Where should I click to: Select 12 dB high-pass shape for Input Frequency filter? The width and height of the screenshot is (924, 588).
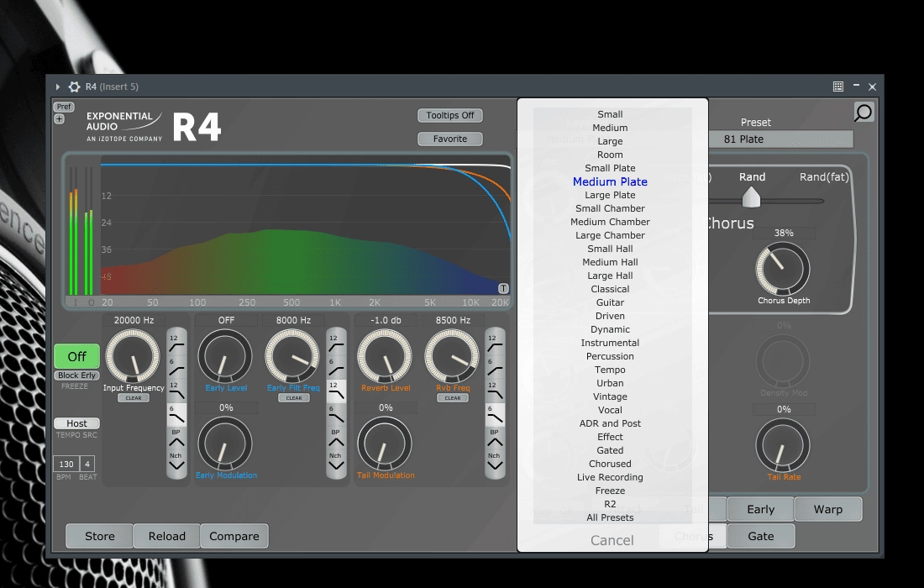tap(176, 344)
